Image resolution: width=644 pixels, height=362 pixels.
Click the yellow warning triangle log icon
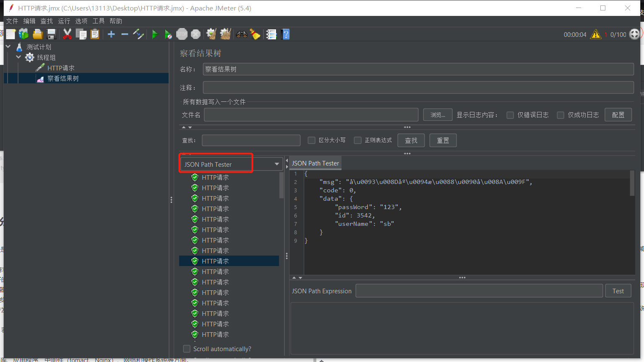tap(596, 34)
